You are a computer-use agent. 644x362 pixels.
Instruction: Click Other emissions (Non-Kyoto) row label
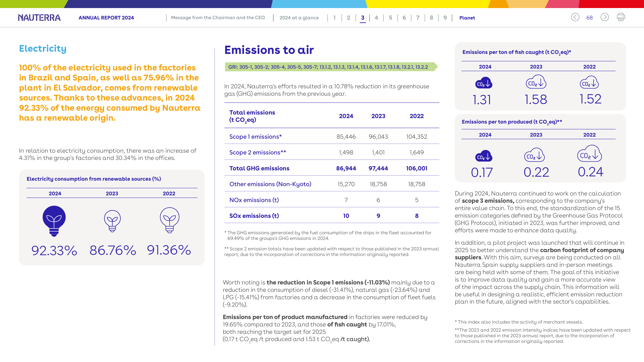[270, 184]
